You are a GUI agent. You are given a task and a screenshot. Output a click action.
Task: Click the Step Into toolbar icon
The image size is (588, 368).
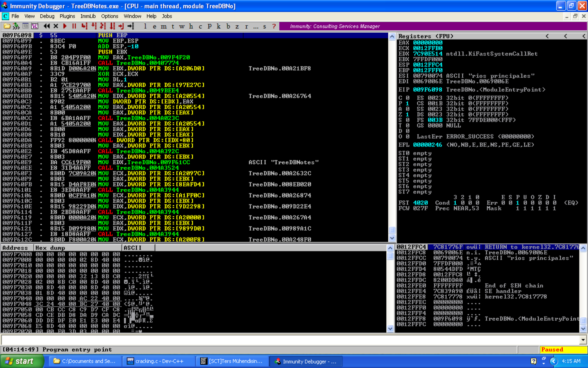(84, 26)
